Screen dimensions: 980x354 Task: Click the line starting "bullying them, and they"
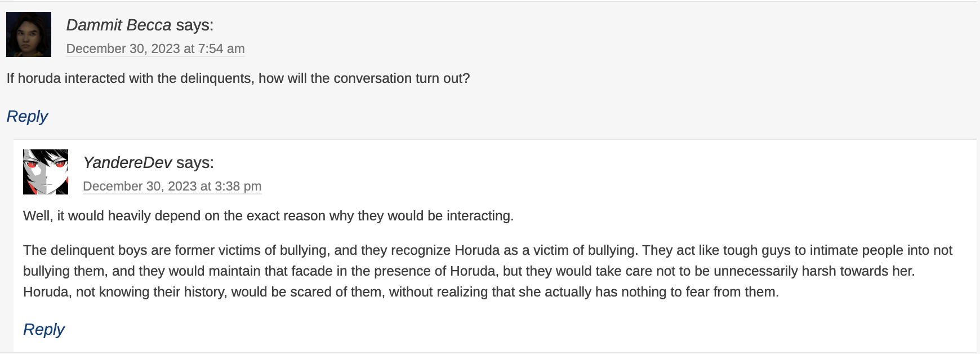[469, 271]
